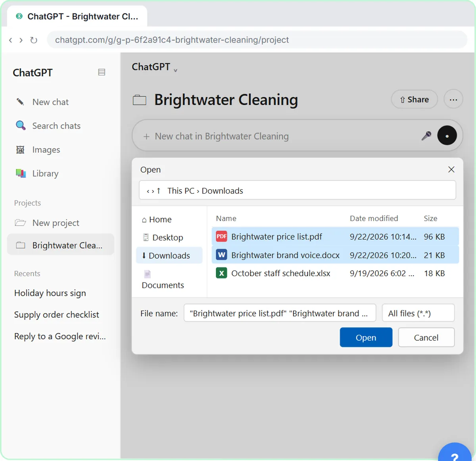
Task: Click the 9/19/2026 6:02 date cell
Action: click(382, 273)
